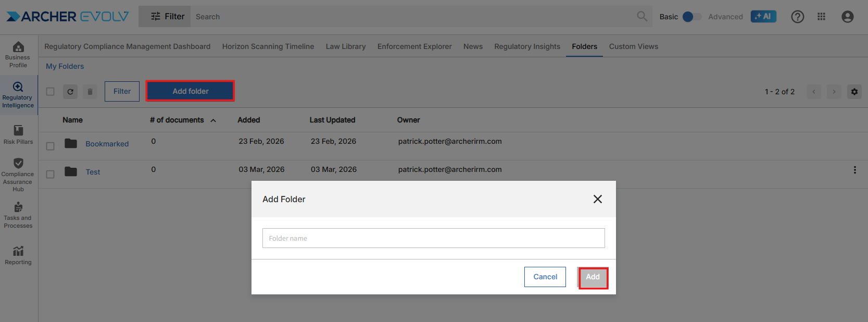Open the table settings gear
Viewport: 868px width, 322px height.
tap(854, 92)
